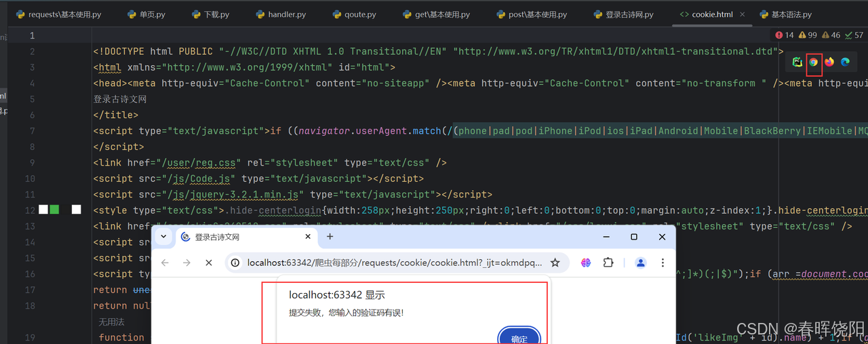The height and width of the screenshot is (344, 868).
Task: Open cookie.html in Edge browser
Action: [845, 62]
